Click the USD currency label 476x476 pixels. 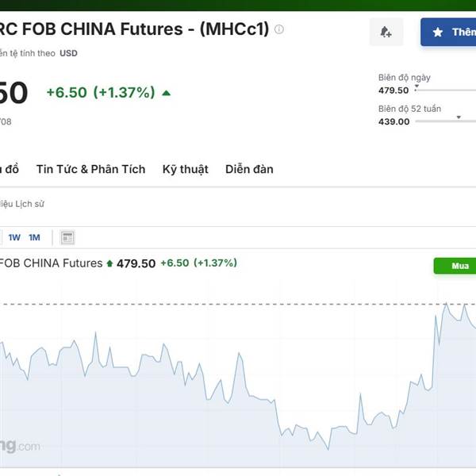click(x=68, y=53)
